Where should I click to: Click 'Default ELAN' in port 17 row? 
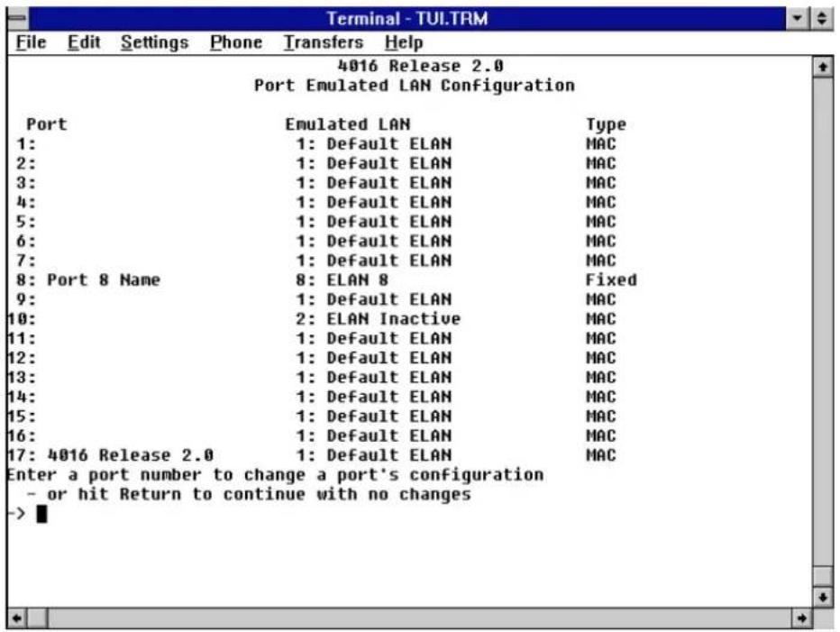389,455
